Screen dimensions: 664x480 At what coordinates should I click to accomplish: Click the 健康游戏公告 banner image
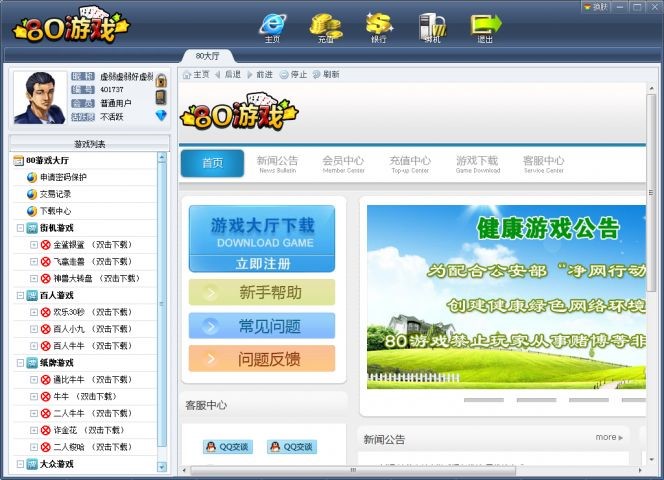click(x=506, y=297)
